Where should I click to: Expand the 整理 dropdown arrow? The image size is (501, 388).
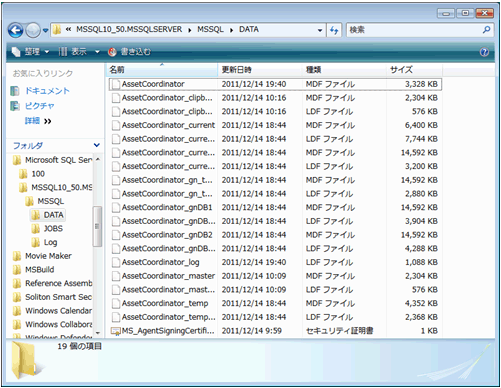(x=47, y=52)
